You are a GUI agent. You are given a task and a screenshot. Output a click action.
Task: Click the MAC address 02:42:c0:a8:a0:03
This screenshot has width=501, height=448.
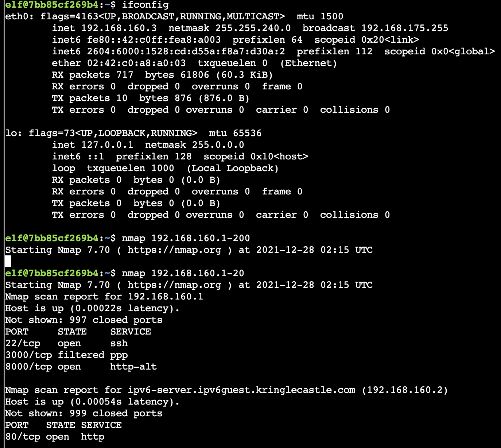136,63
